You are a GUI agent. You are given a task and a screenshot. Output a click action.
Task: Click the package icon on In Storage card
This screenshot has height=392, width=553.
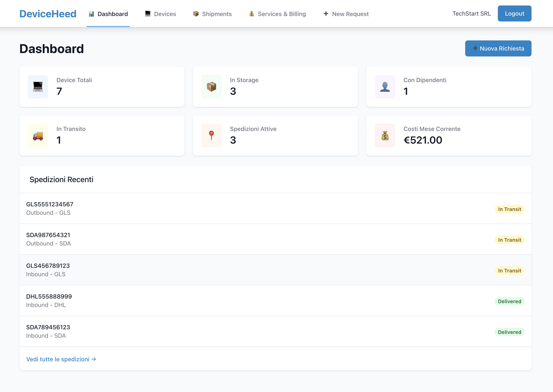[x=211, y=87]
